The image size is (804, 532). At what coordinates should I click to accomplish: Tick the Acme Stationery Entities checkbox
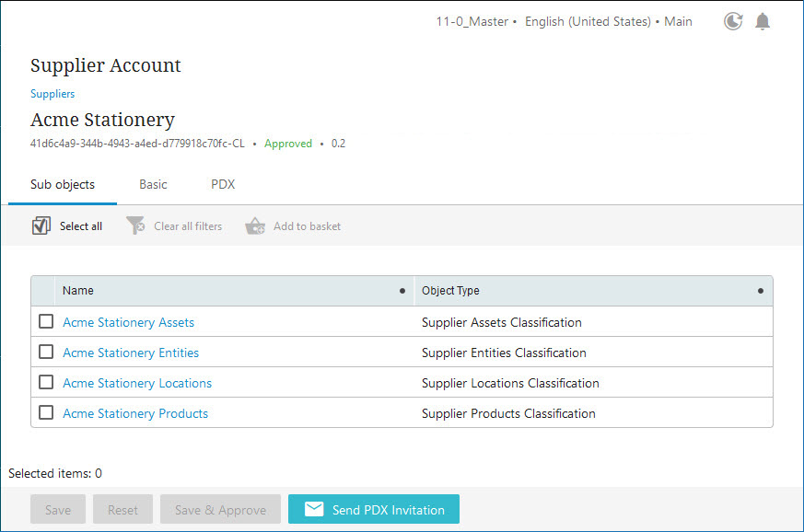pos(46,352)
